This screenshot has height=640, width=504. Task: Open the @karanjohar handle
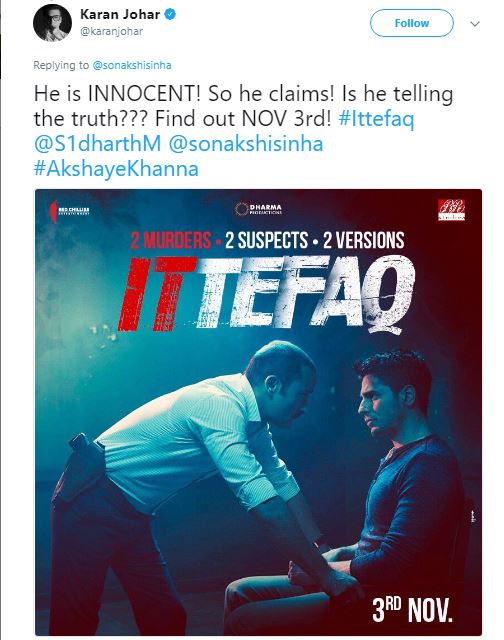[x=111, y=31]
